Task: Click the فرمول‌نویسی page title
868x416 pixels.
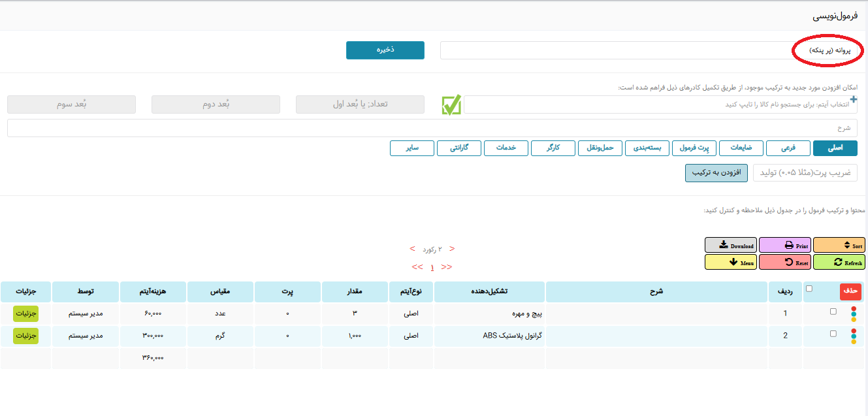Action: tap(835, 16)
